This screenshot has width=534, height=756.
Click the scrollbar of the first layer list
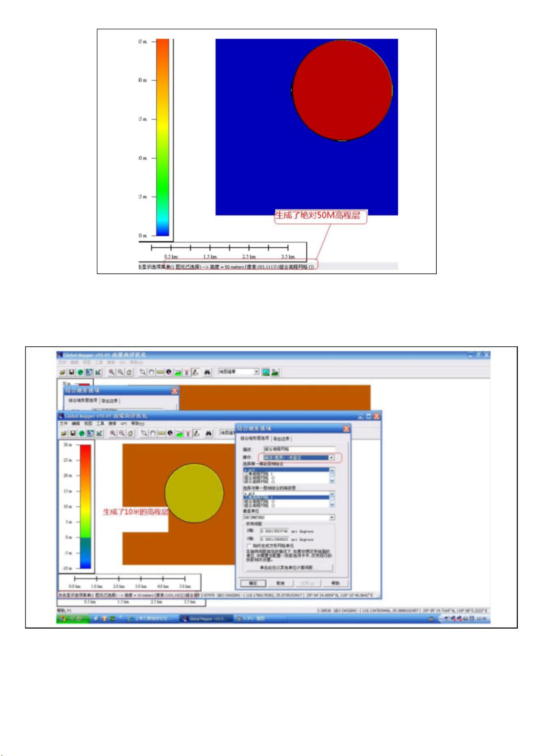332,476
